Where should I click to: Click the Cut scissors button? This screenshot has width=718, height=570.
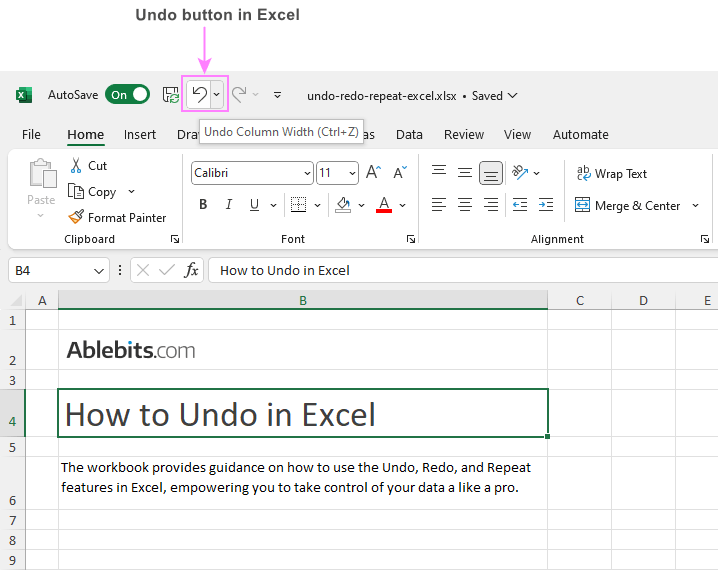(x=88, y=166)
